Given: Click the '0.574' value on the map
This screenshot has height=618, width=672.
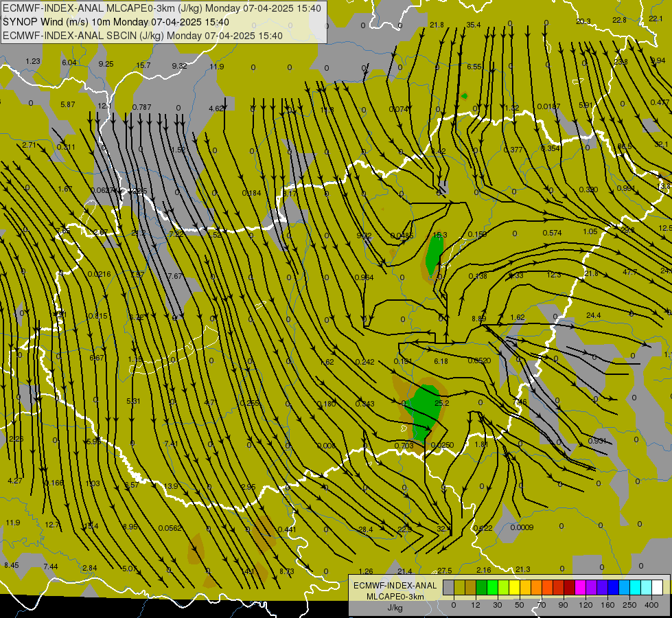Looking at the screenshot, I should (x=552, y=233).
